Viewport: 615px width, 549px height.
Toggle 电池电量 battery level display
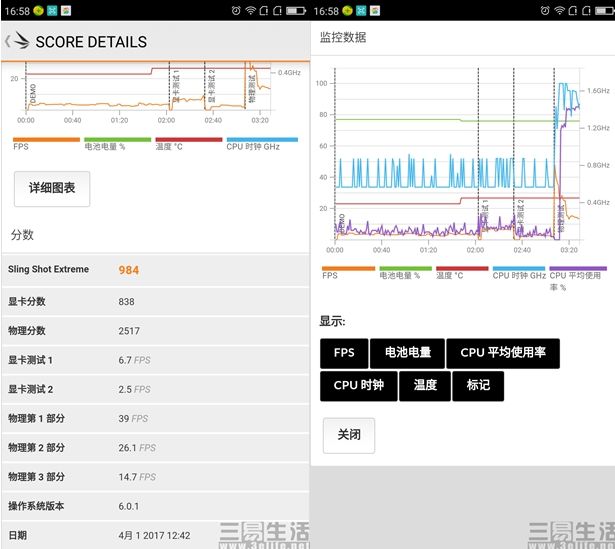(x=407, y=353)
